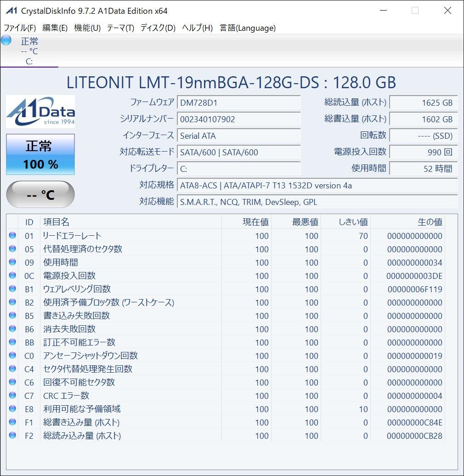Click status orb of row F1 総書き込み量
The height and width of the screenshot is (476, 464).
pyautogui.click(x=12, y=422)
